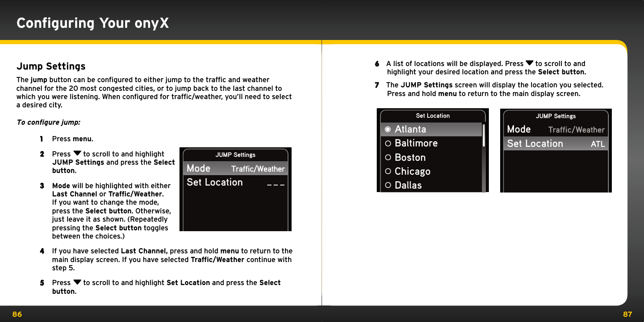Click the 'ATL' location value
The height and width of the screenshot is (322, 644).
click(598, 144)
